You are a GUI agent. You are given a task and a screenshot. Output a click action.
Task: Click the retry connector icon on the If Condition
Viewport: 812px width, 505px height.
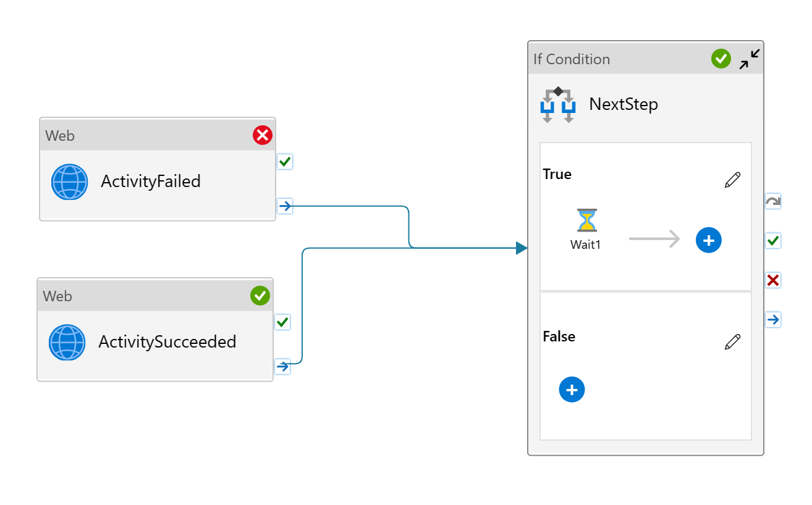772,201
